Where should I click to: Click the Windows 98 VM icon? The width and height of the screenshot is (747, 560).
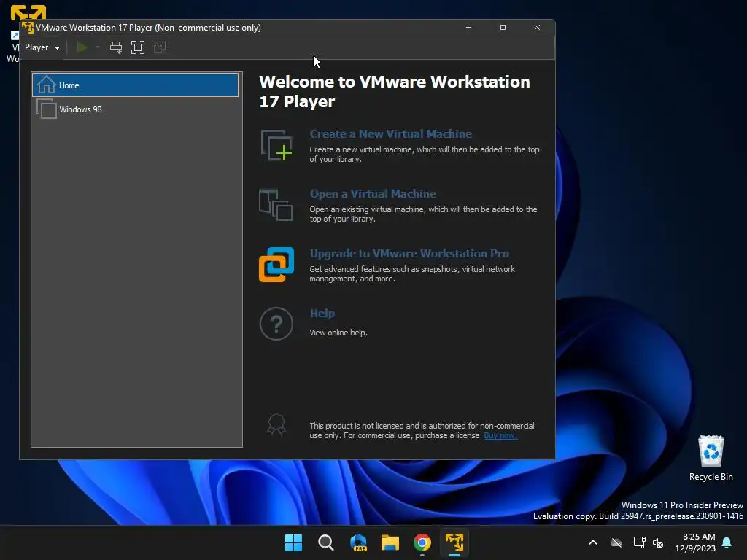(46, 109)
